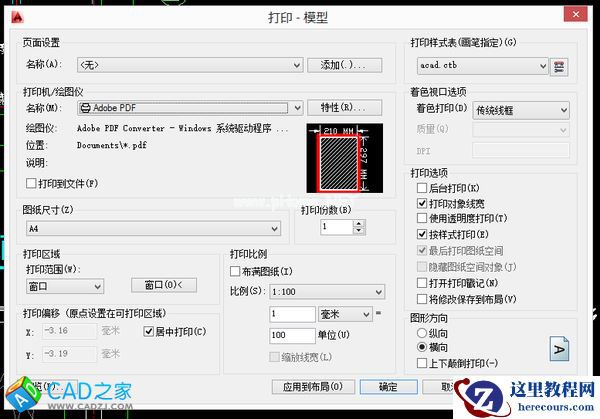600x419 pixels.
Task: Check the Fit to paper option
Action: click(235, 271)
